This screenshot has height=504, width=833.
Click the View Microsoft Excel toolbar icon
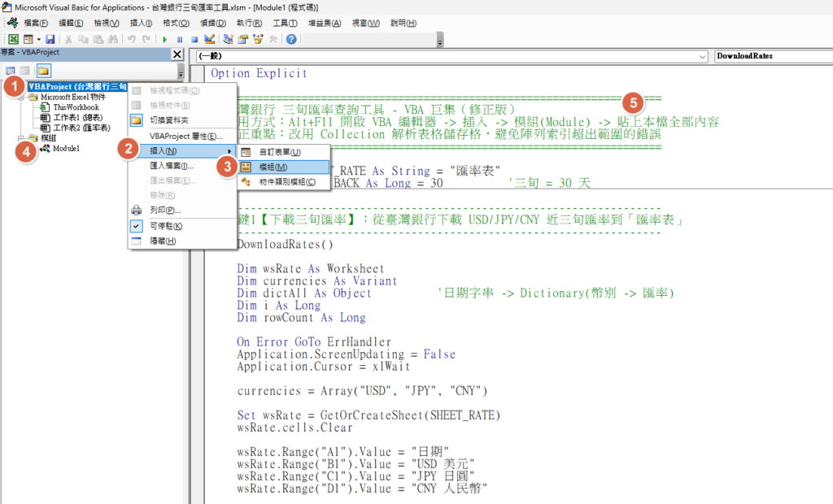coord(13,39)
